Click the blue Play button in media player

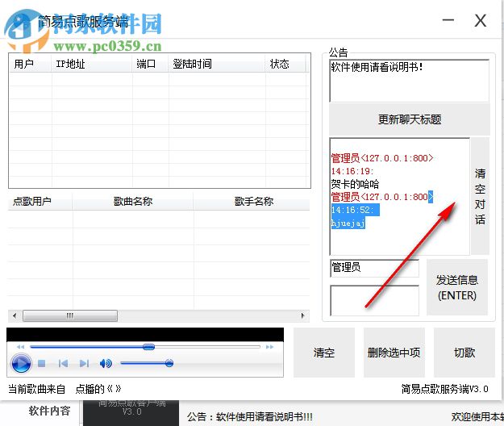point(21,363)
